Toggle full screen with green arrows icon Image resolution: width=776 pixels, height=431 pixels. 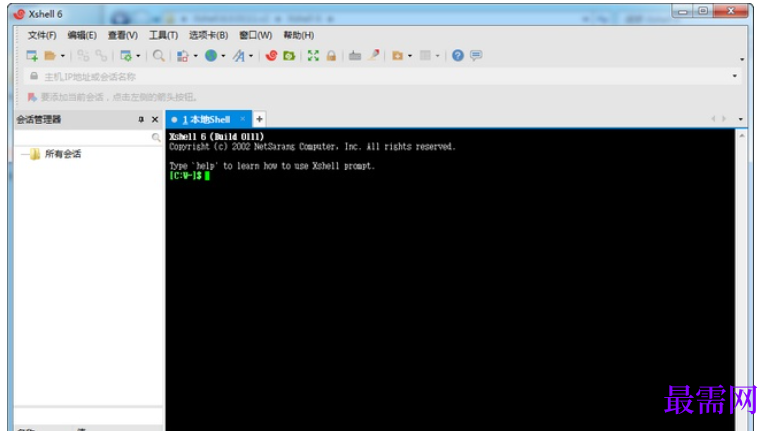point(313,56)
